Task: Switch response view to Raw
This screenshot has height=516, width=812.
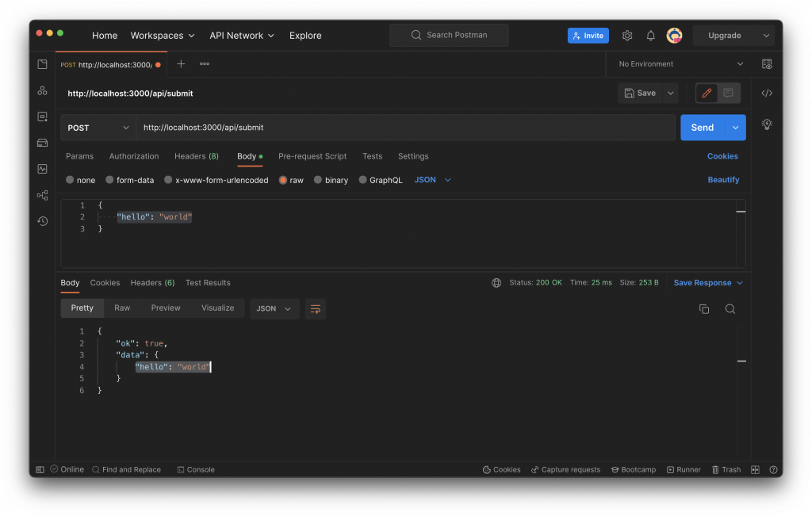Action: (x=122, y=308)
